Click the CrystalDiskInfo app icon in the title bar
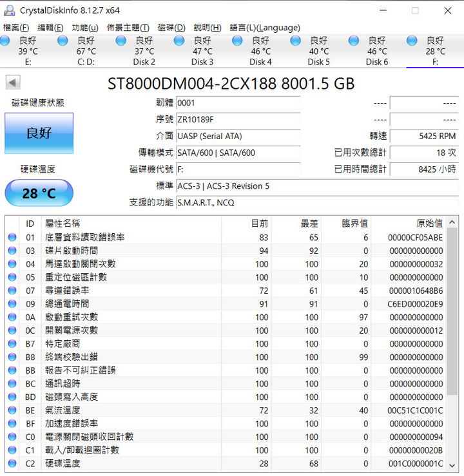 (x=10, y=10)
